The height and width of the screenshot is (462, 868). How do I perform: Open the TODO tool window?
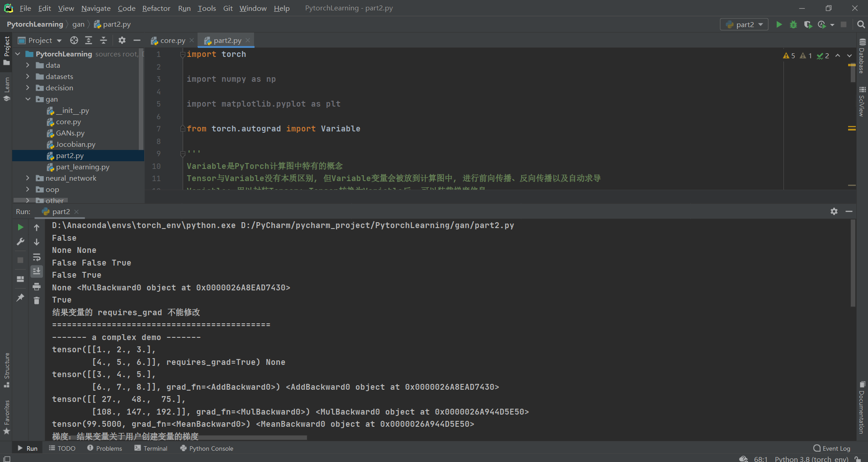pyautogui.click(x=62, y=448)
